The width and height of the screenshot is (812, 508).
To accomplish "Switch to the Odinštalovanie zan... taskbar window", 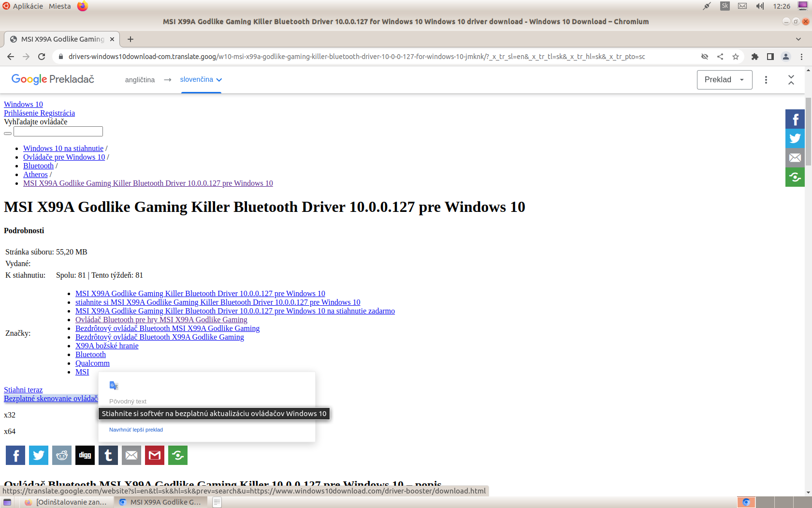I will click(x=66, y=502).
